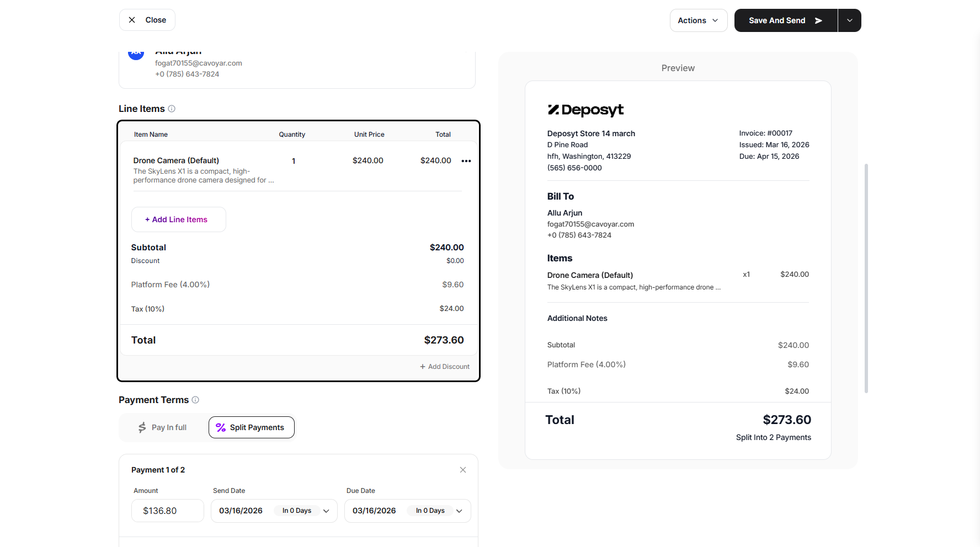
Task: Click the Invoice: #00017 text in preview
Action: (766, 133)
